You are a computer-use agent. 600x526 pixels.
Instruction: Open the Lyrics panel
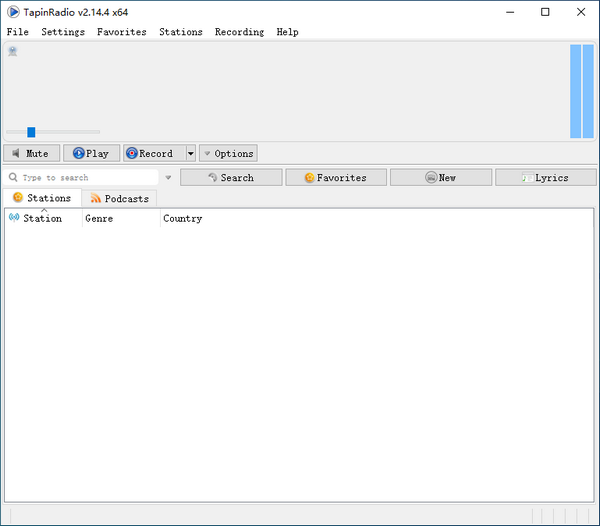click(x=545, y=177)
